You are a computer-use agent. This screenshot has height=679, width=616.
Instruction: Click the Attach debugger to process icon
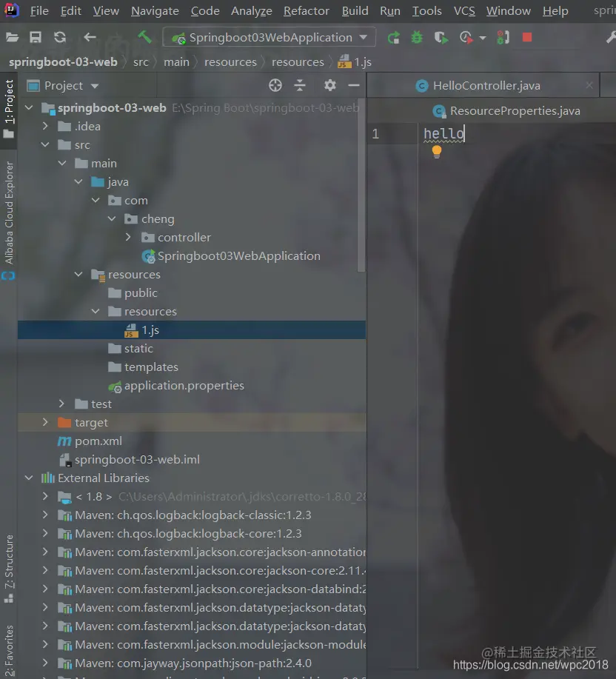503,38
